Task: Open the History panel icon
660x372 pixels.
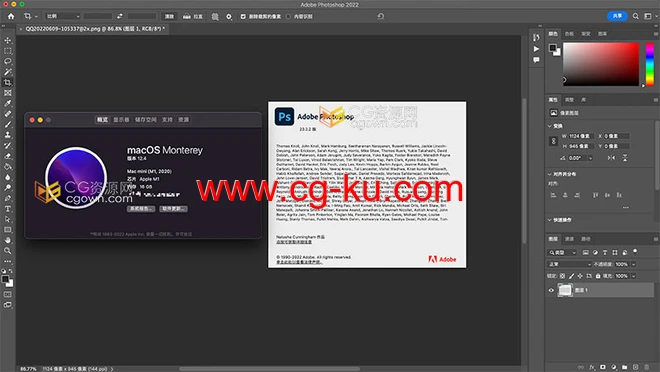Action: coord(536,37)
